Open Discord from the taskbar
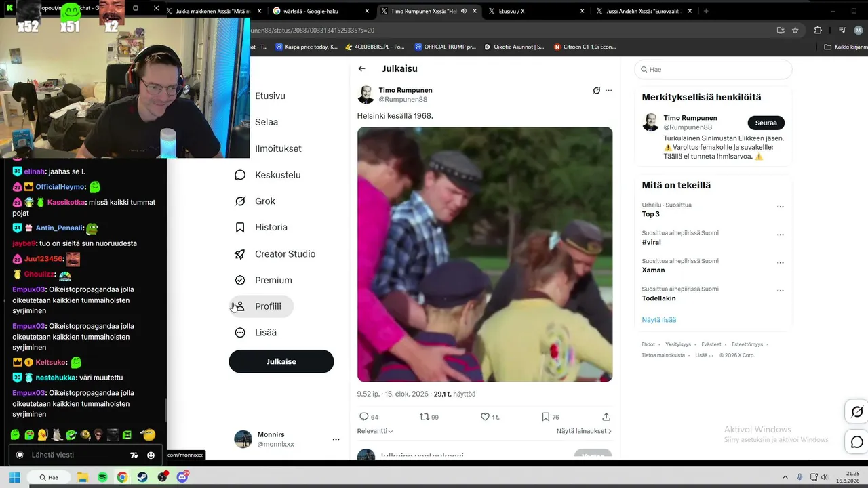This screenshot has width=868, height=488. pyautogui.click(x=182, y=477)
